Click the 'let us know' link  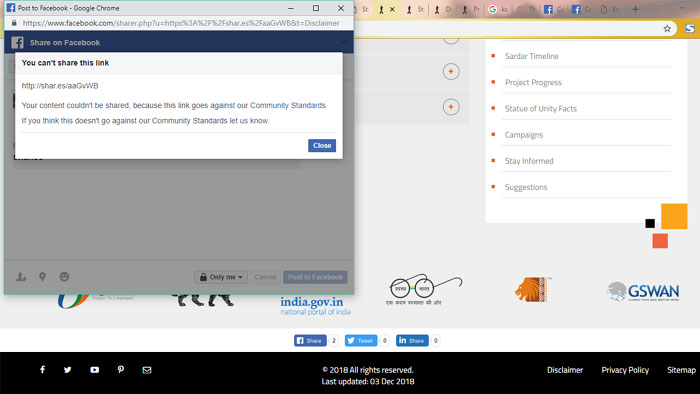click(x=249, y=120)
